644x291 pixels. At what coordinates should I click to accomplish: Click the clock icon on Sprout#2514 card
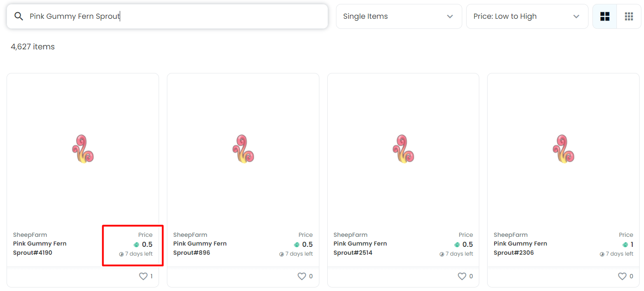pyautogui.click(x=442, y=254)
